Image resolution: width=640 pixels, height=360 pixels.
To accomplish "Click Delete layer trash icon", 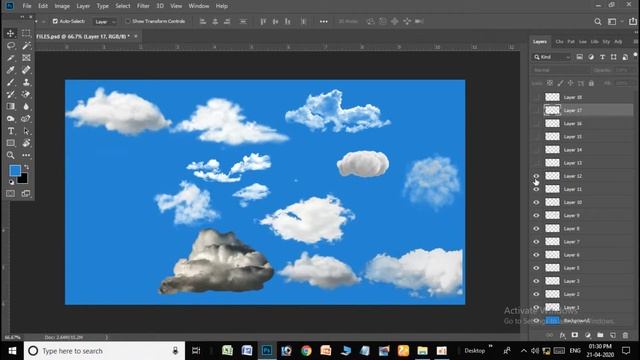I will point(625,335).
